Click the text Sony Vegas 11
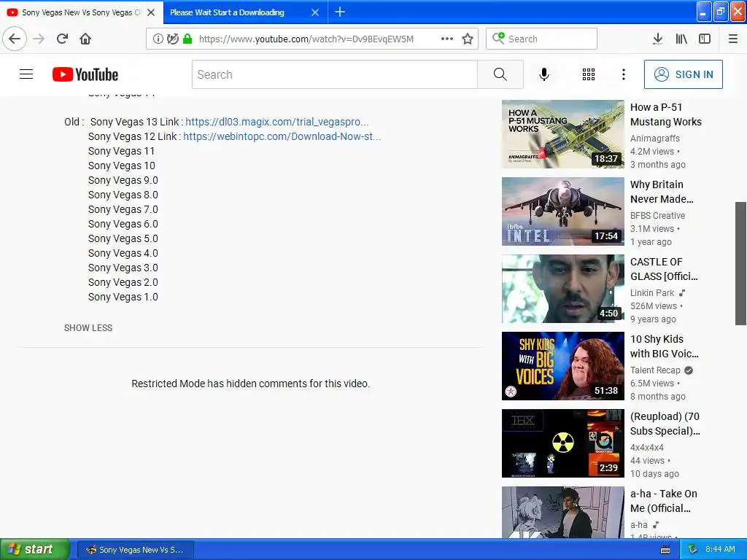747x560 pixels. [x=122, y=151]
